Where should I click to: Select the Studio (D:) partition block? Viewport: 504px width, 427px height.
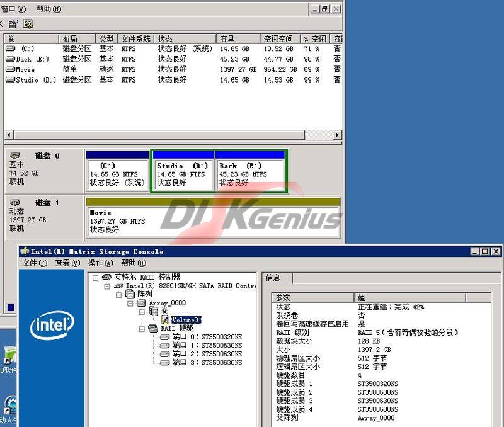(x=183, y=171)
